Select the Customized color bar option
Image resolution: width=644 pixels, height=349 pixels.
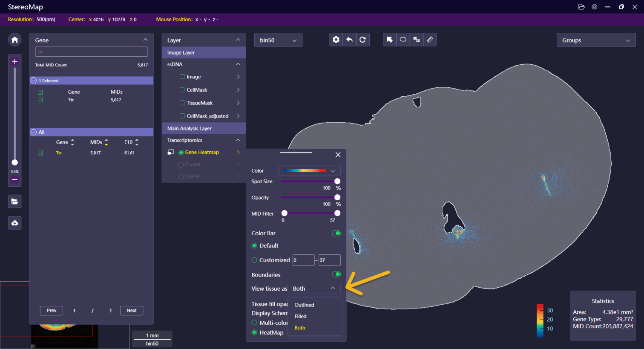pos(254,260)
